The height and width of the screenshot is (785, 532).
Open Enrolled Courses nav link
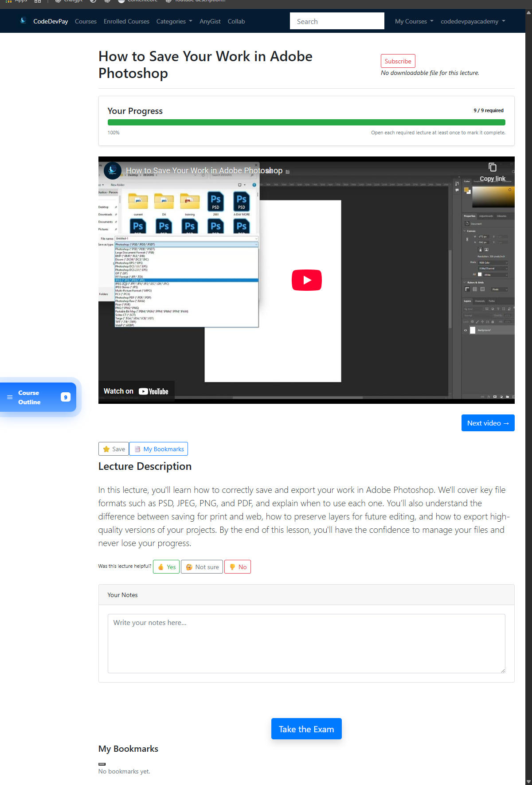point(126,21)
